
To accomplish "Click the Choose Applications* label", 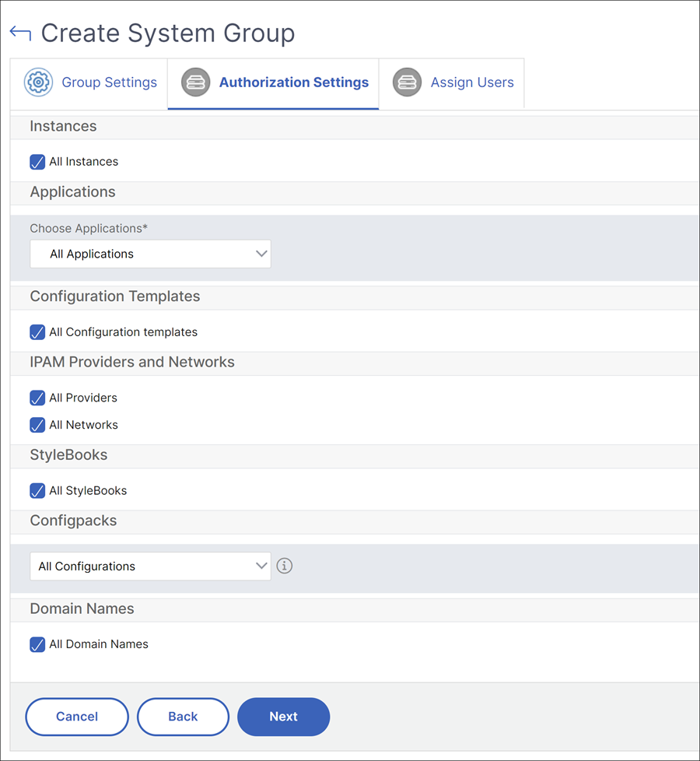I will coord(89,228).
